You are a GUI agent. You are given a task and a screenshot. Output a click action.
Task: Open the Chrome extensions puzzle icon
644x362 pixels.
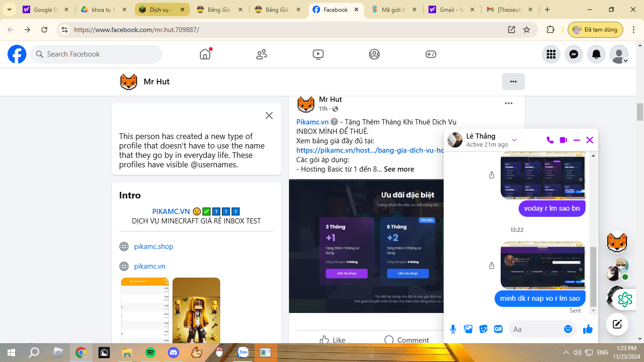(x=550, y=30)
